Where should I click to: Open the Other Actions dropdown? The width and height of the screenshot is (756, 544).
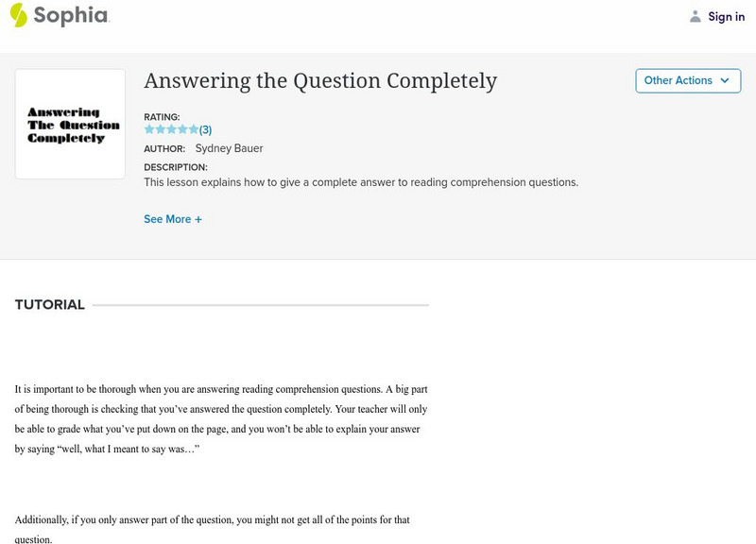pyautogui.click(x=678, y=80)
